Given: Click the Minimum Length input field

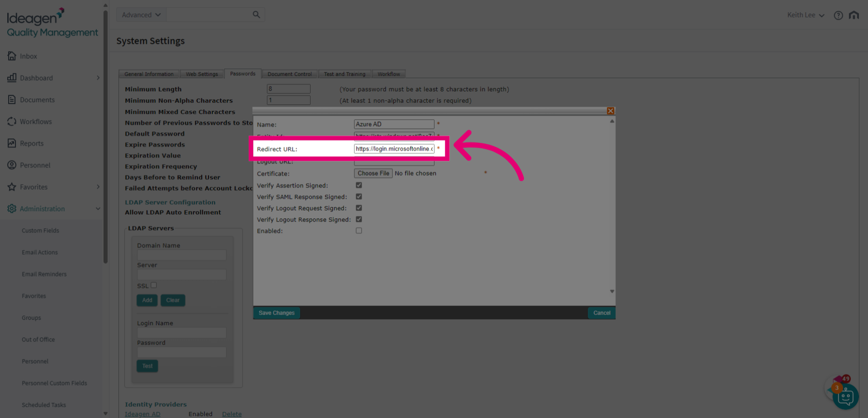Looking at the screenshot, I should [x=288, y=89].
